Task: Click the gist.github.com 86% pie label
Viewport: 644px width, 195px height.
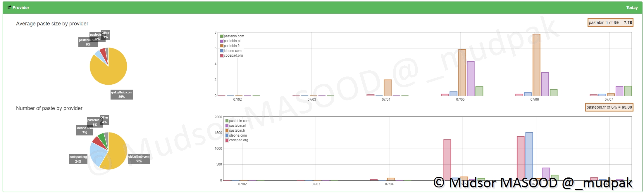Action: coord(121,94)
